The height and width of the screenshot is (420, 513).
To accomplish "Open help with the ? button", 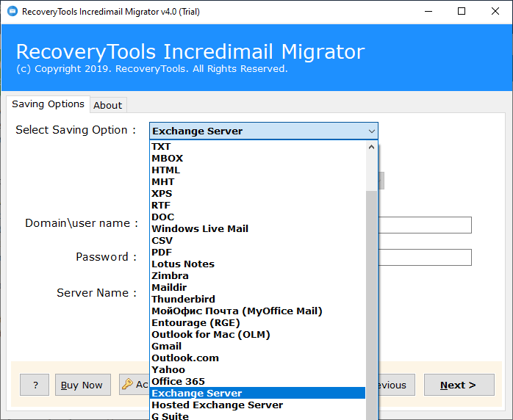I will (35, 385).
